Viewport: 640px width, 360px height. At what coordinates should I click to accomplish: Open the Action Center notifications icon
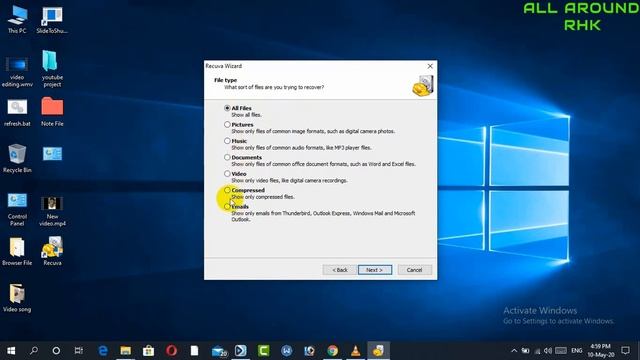click(x=625, y=351)
